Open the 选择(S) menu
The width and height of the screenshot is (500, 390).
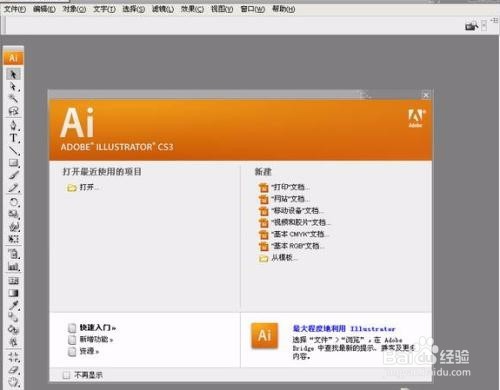[x=133, y=9]
